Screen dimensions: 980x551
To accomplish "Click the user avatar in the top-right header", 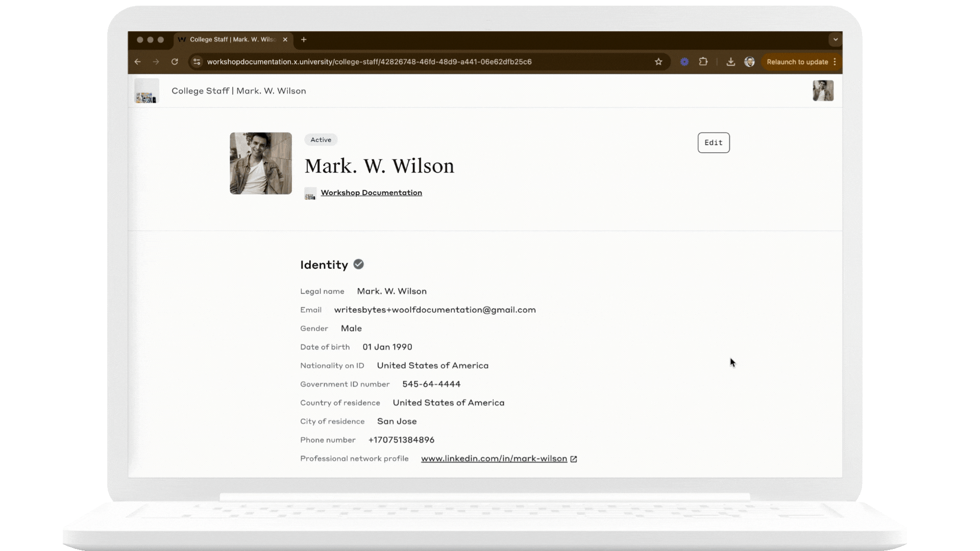I will click(823, 91).
